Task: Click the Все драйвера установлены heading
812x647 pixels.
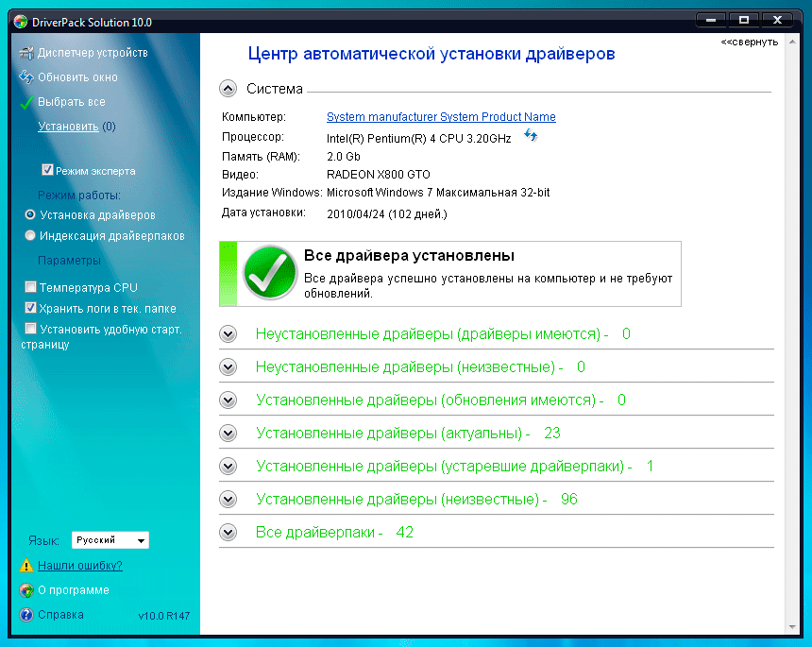Action: (409, 255)
